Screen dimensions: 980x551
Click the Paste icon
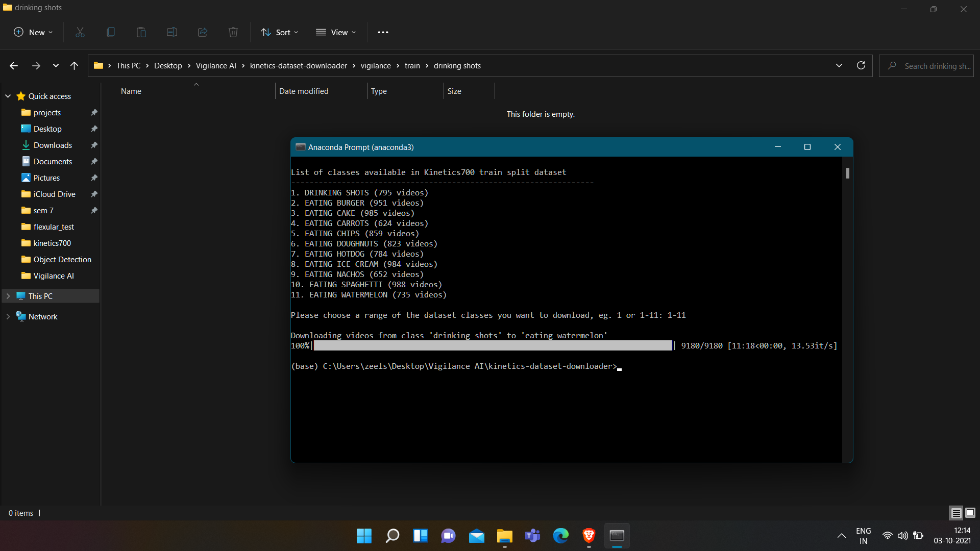pyautogui.click(x=141, y=32)
